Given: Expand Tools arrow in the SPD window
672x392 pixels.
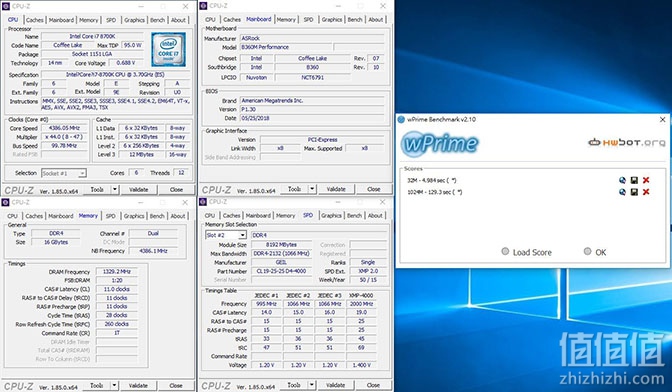Looking at the screenshot, I should (x=312, y=385).
